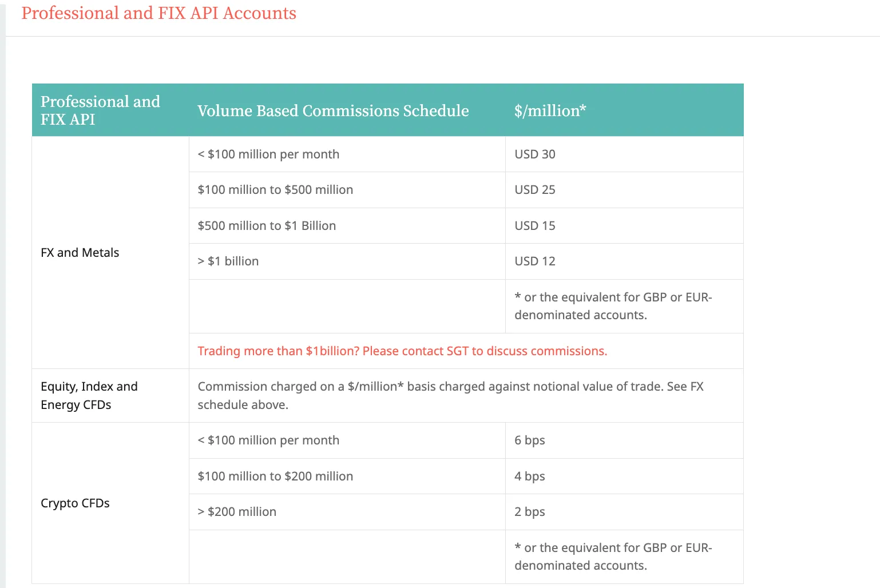
Task: Click the FX and Metals row label
Action: click(x=80, y=252)
